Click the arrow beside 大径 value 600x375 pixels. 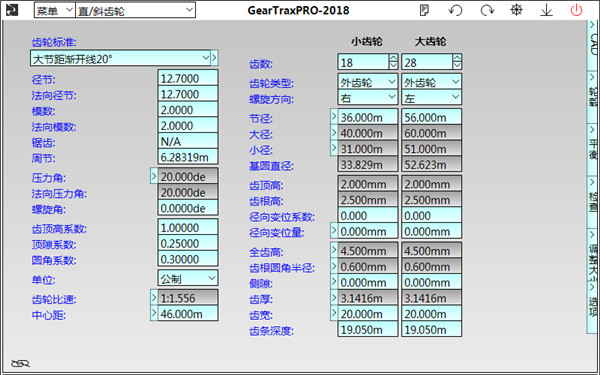[334, 132]
